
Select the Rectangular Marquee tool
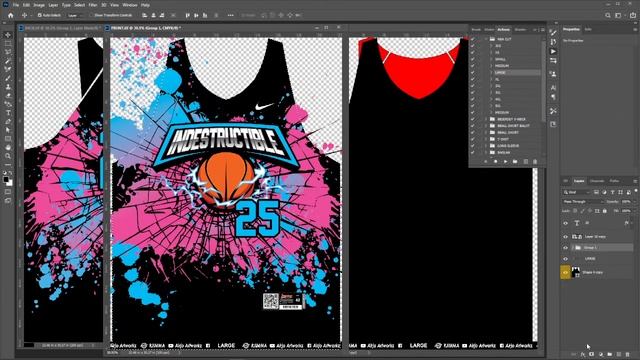click(x=8, y=43)
